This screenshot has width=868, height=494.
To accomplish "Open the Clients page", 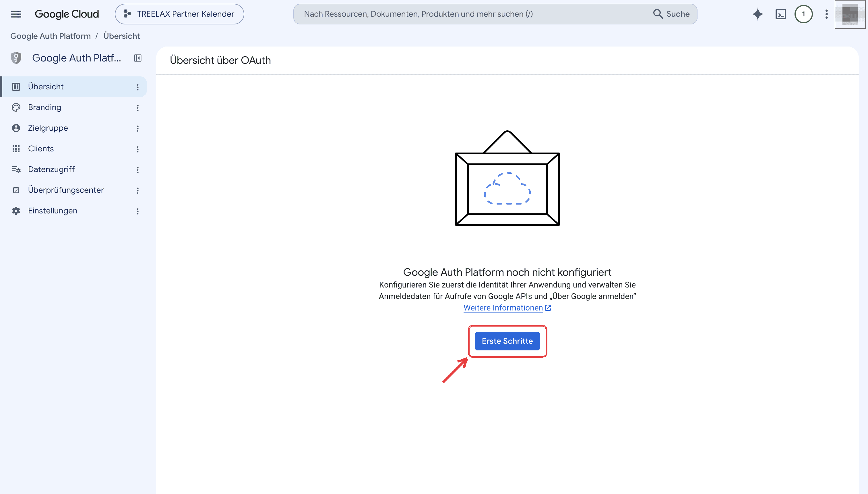I will pos(74,148).
